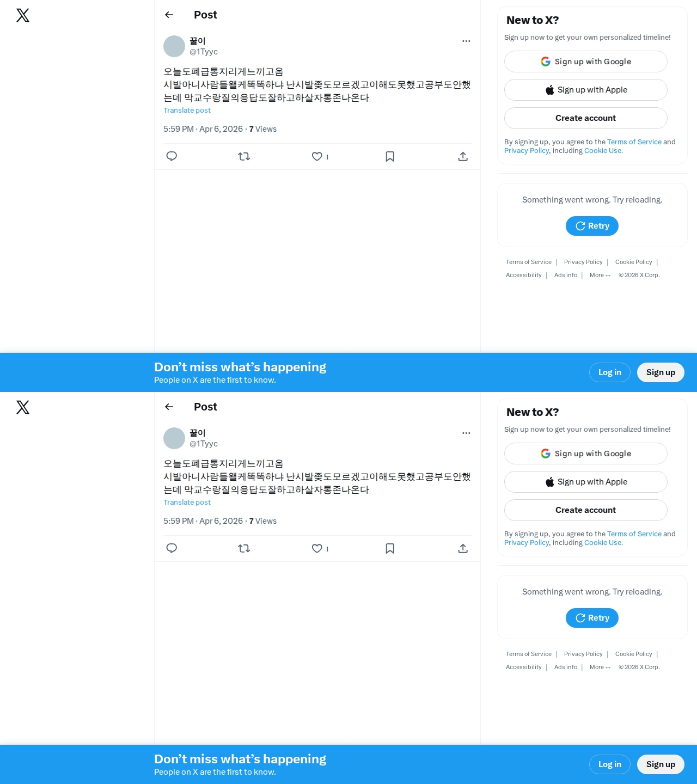Click Create account in the upper panel
The height and width of the screenshot is (784, 697).
point(586,118)
